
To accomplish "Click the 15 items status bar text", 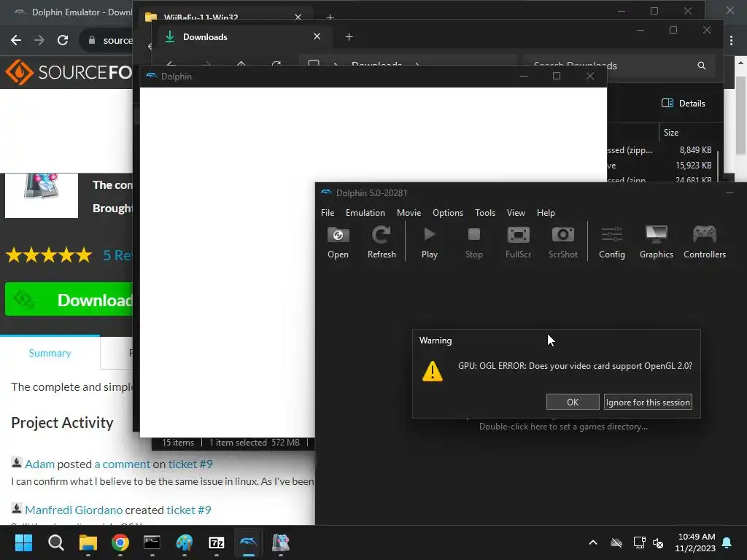I will coord(178,443).
